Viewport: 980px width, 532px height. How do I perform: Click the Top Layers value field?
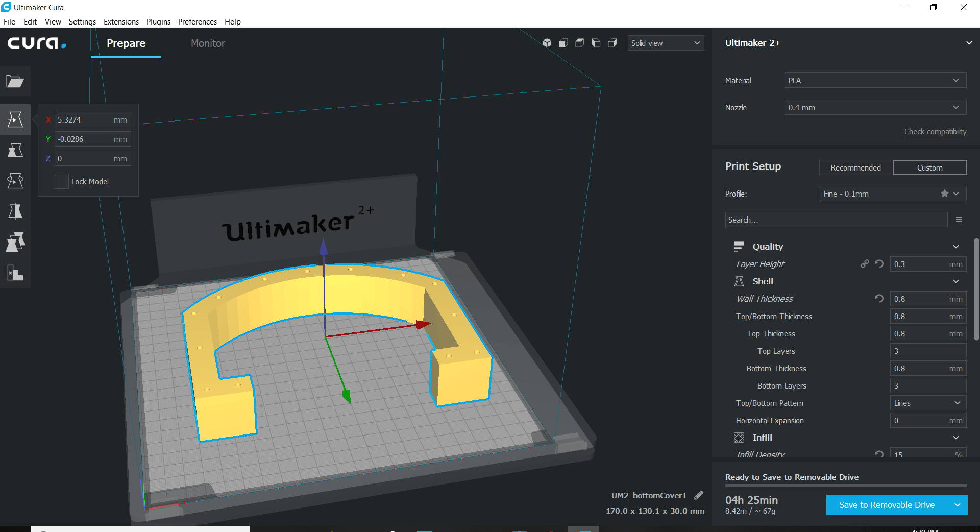pyautogui.click(x=928, y=351)
